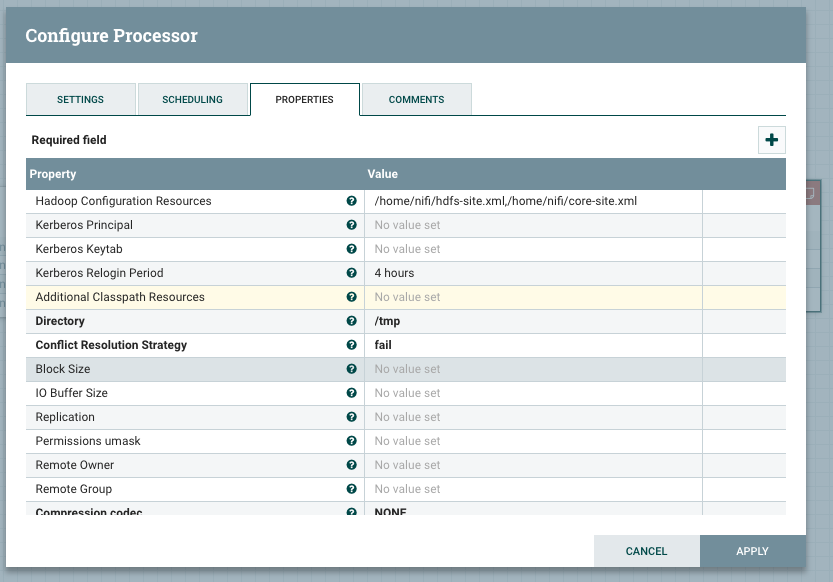The height and width of the screenshot is (582, 833).
Task: Click help icon beside Kerberos Principal
Action: 351,225
